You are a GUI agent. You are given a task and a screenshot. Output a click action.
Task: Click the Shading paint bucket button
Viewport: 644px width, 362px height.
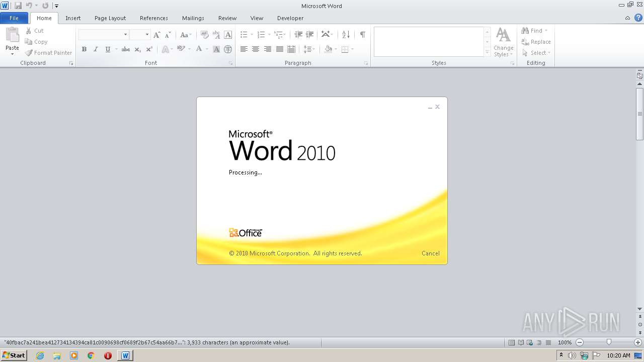(328, 49)
